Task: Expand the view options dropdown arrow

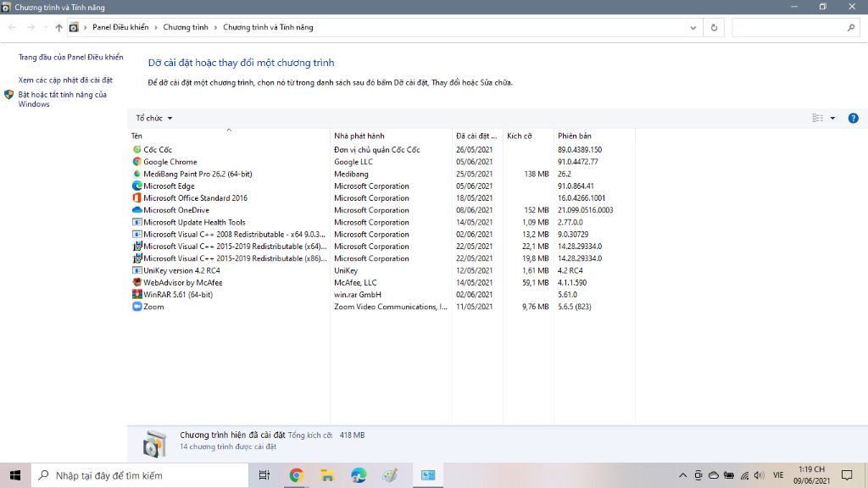Action: coord(832,118)
